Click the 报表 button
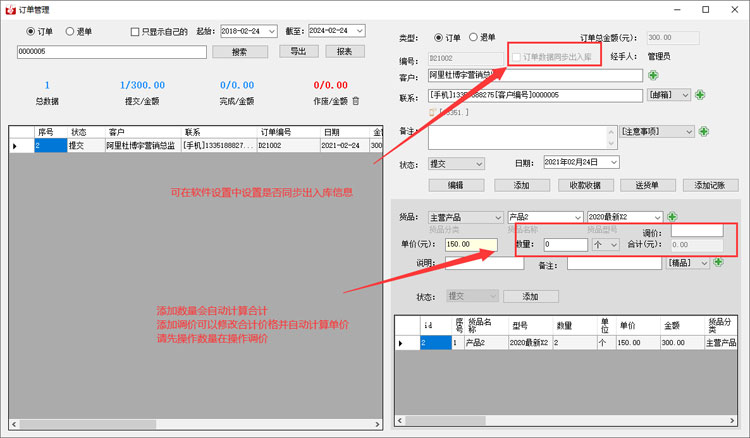Image resolution: width=750 pixels, height=438 pixels. point(345,51)
